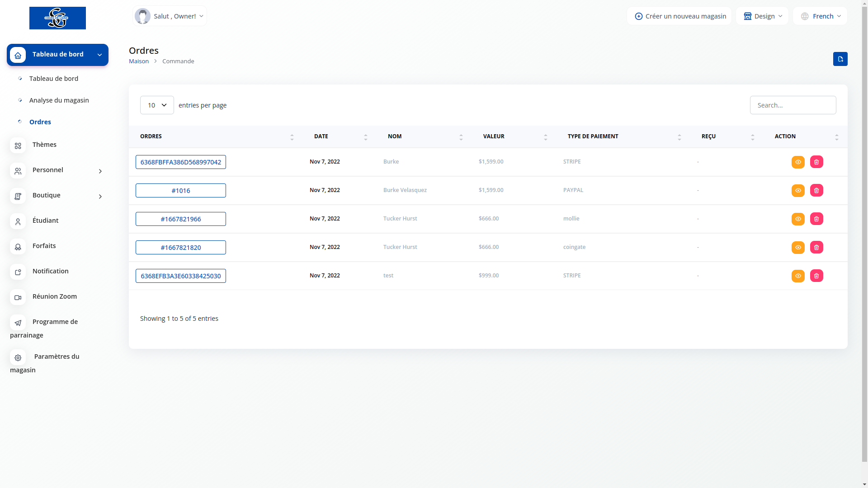Screen dimensions: 868x488
Task: Open Thèmes via its grid icon
Action: click(x=18, y=145)
